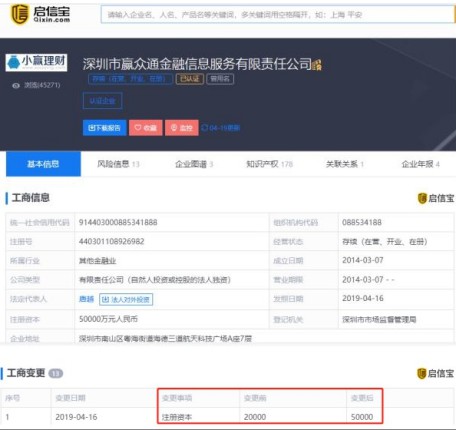Screen dimensions: 456x430
Task: Open the 企业年报 tab
Action: pos(421,164)
